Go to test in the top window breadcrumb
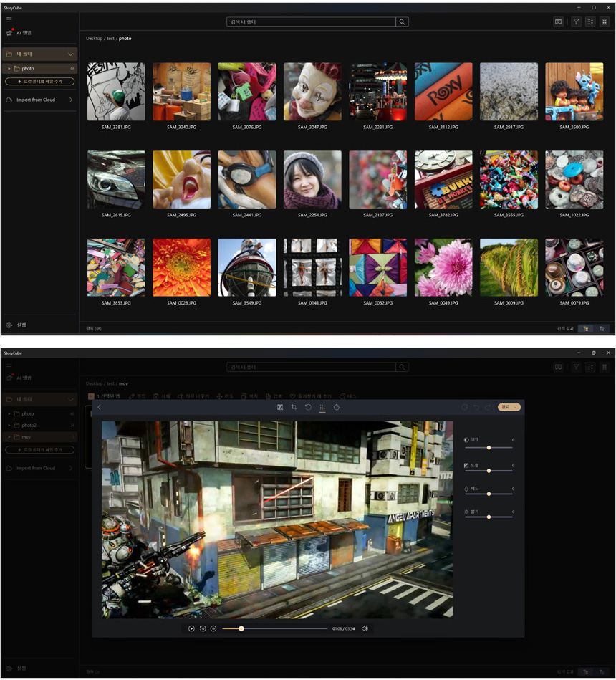The height and width of the screenshot is (680, 616). [110, 39]
